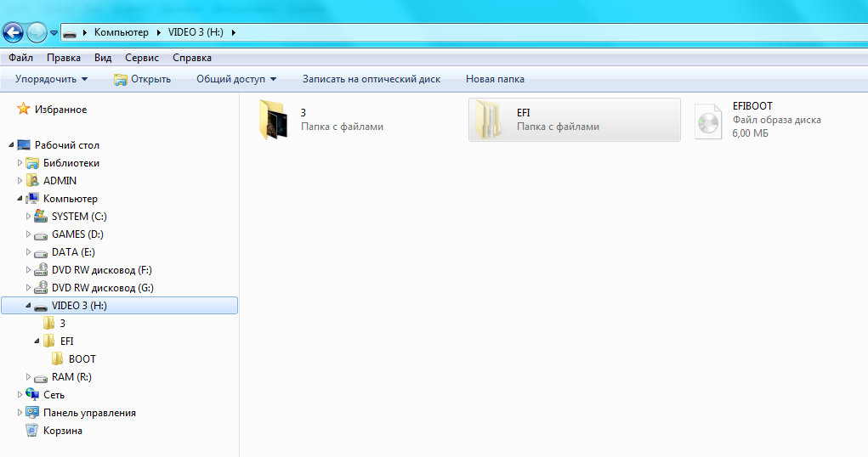This screenshot has width=868, height=457.
Task: Open the Правка menu
Action: tap(64, 58)
